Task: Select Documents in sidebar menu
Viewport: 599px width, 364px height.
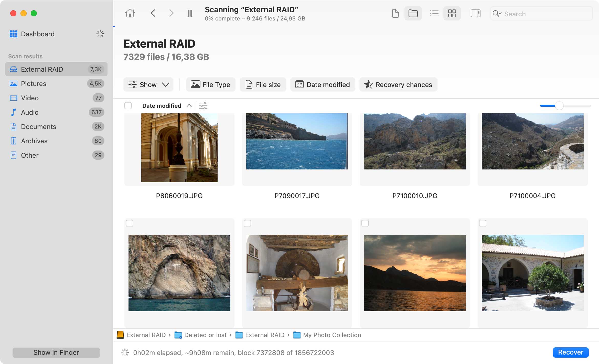Action: [38, 126]
